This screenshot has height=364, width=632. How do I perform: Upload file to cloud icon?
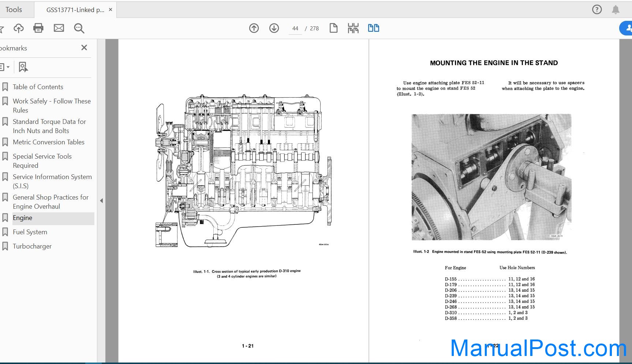[18, 28]
